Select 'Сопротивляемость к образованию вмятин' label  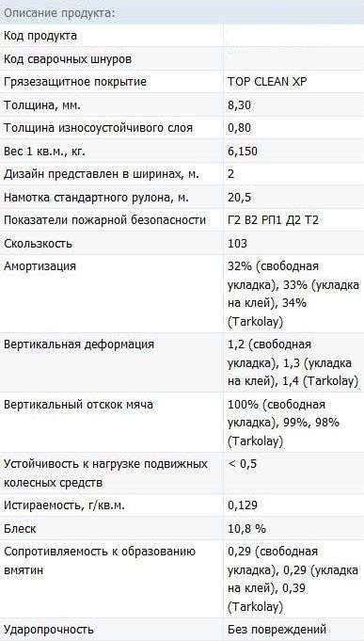pos(100,560)
